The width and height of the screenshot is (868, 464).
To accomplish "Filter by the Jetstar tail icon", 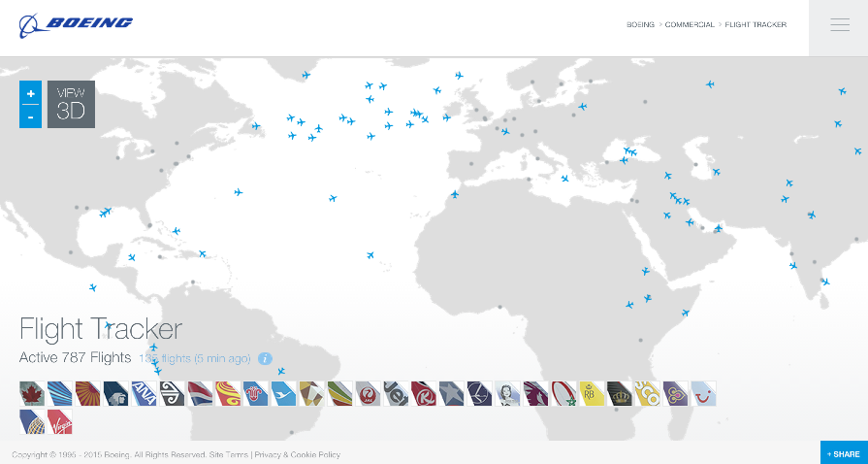I will [396, 393].
